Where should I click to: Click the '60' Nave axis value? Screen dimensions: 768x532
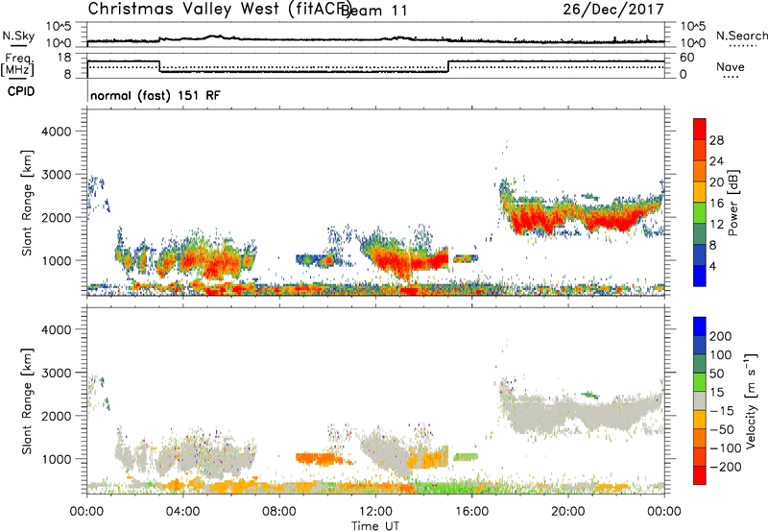(687, 58)
